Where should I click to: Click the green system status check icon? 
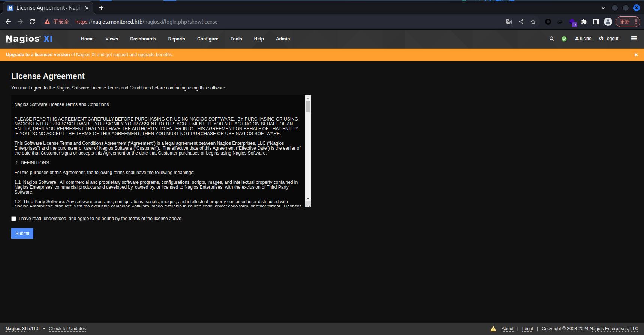click(564, 39)
